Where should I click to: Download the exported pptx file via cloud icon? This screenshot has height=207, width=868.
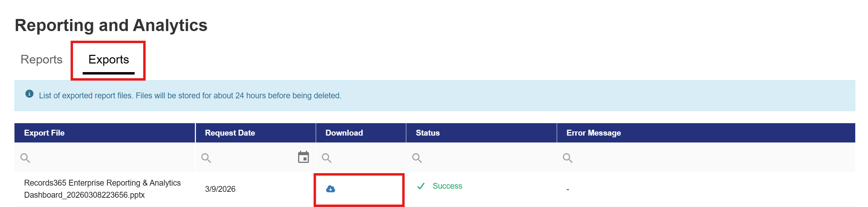point(330,189)
